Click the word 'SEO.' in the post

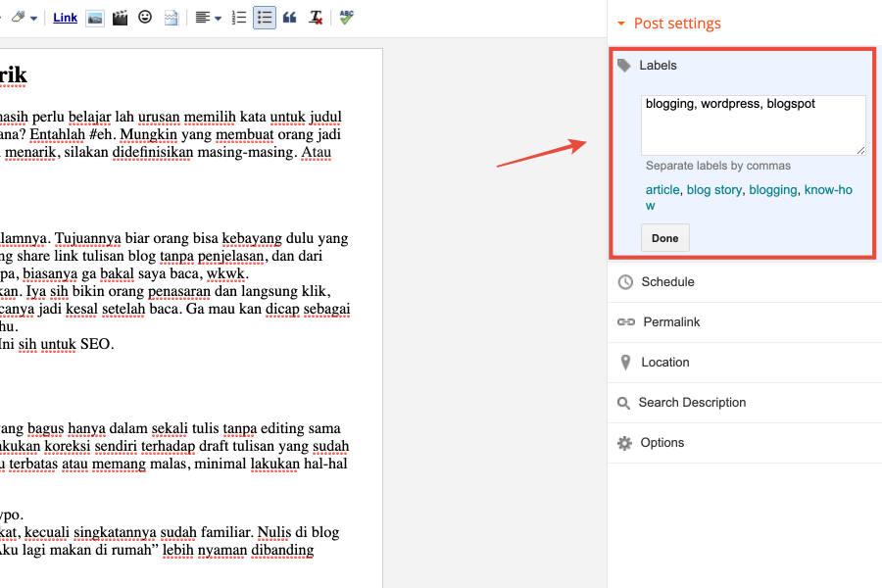[97, 344]
